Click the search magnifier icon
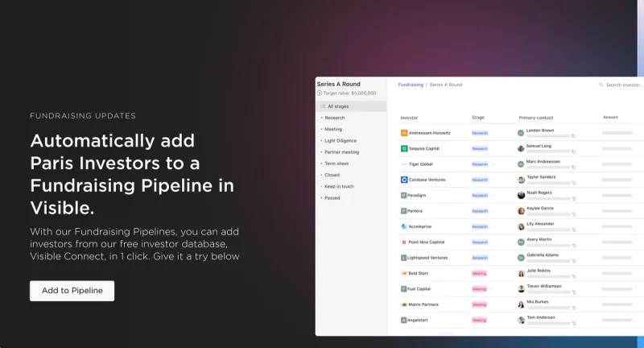 (601, 85)
